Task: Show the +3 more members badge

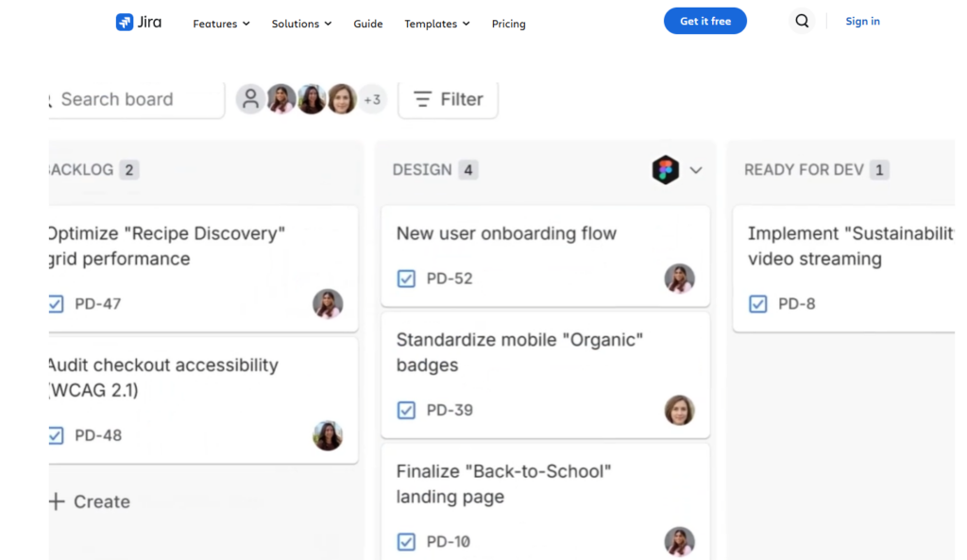Action: pos(372,99)
